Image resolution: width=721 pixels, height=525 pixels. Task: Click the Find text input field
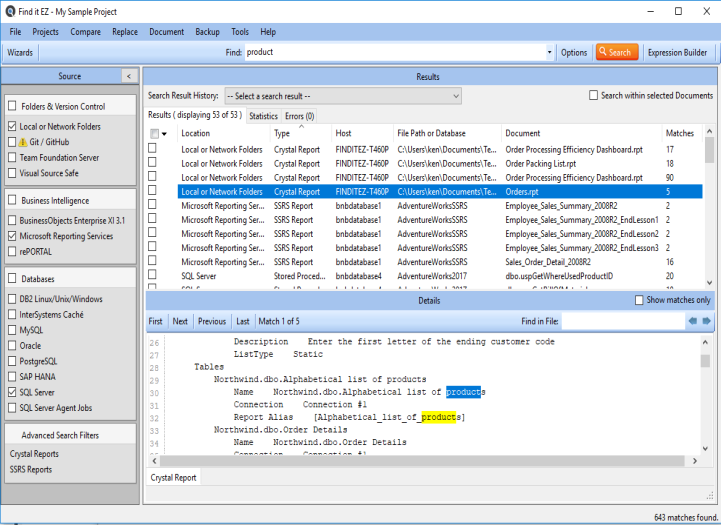coord(395,52)
